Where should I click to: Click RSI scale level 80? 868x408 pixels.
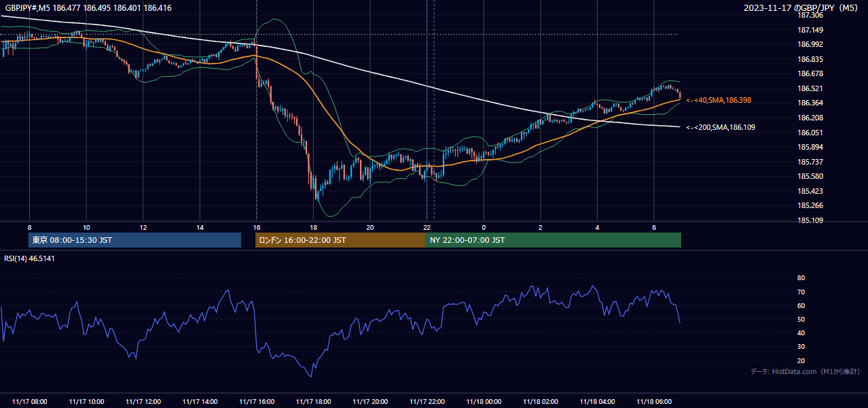[801, 278]
